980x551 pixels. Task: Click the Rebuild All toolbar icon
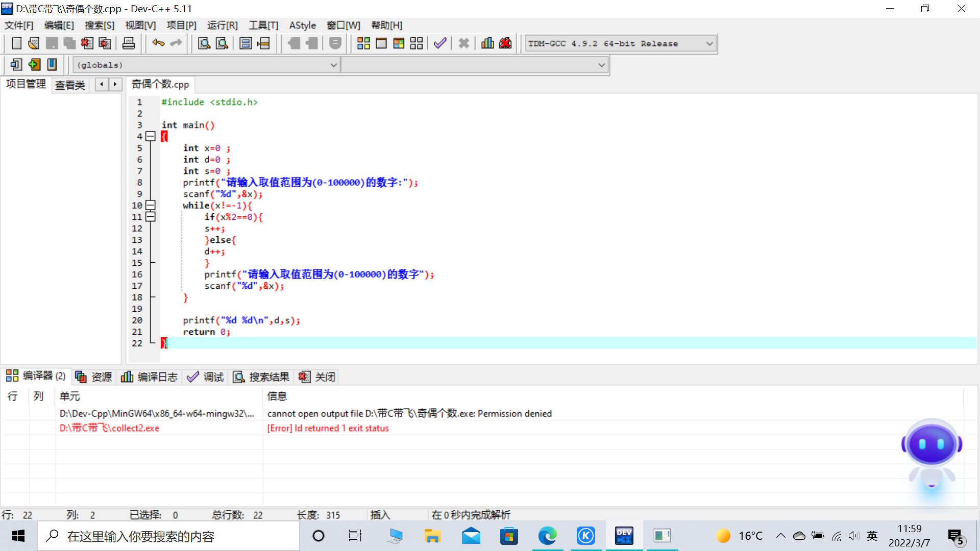pyautogui.click(x=416, y=43)
